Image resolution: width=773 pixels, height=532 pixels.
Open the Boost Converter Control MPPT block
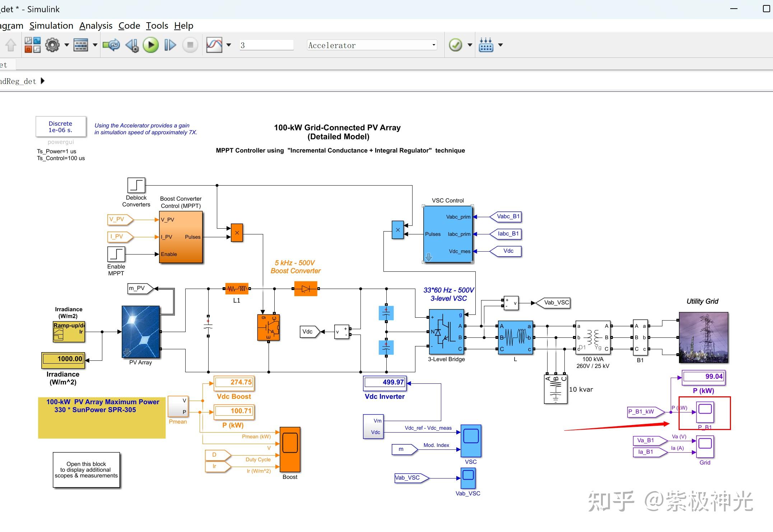point(181,237)
